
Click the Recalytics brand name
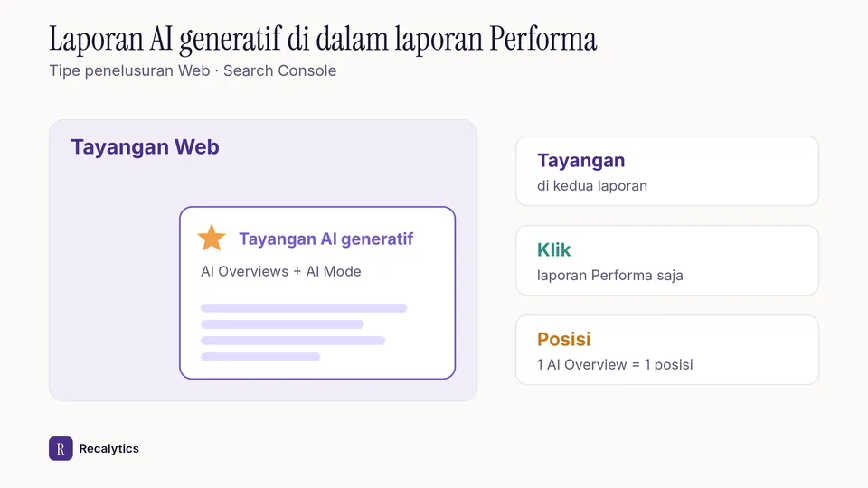point(109,449)
